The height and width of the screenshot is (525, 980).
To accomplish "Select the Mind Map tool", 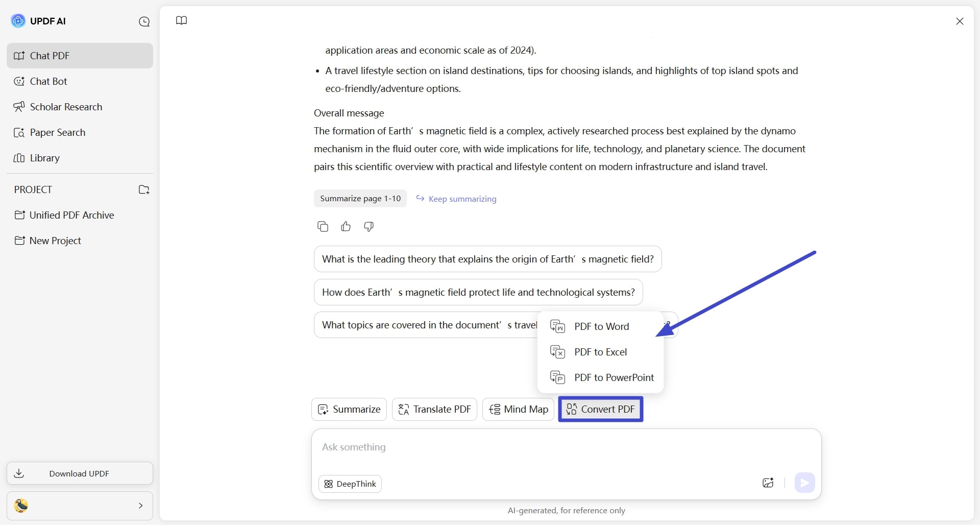I will [x=518, y=409].
